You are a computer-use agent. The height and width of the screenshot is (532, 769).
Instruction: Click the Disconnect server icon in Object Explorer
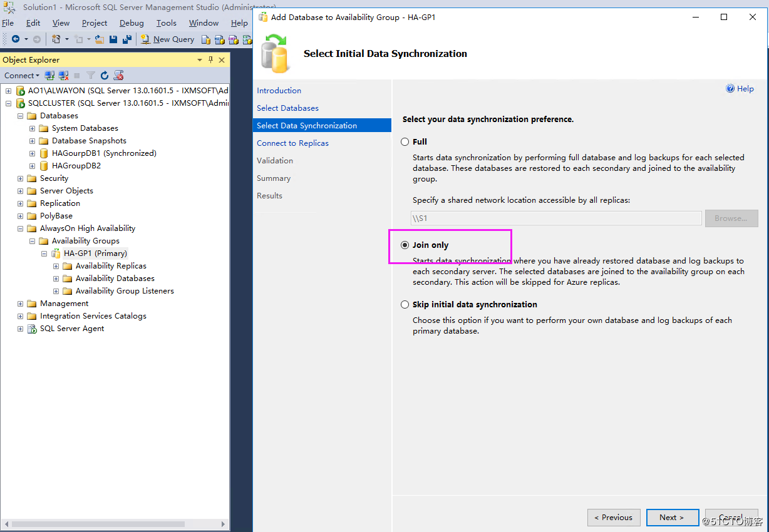point(63,75)
